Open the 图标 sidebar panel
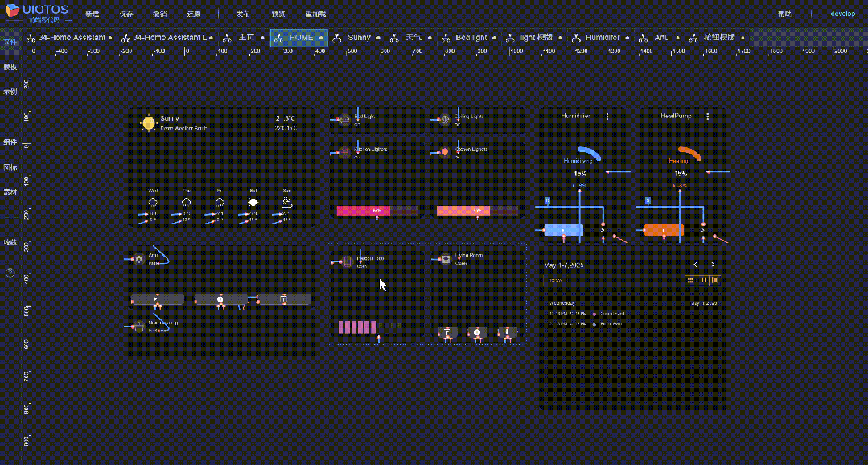Screen dimensions: 868x465 (x=10, y=167)
